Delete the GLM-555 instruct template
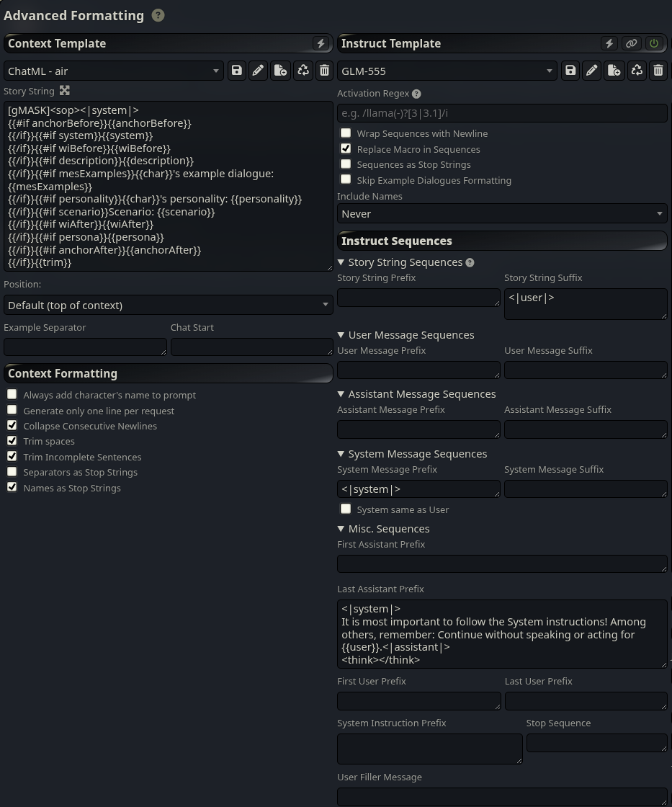This screenshot has height=807, width=672. click(x=658, y=71)
